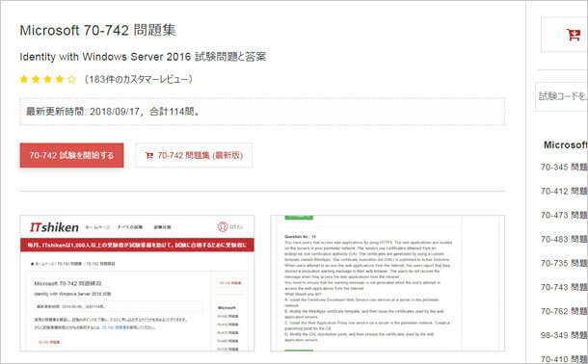588x364 pixels.
Task: Open the 70-473 問題集 sidebar link
Action: pyautogui.click(x=564, y=215)
